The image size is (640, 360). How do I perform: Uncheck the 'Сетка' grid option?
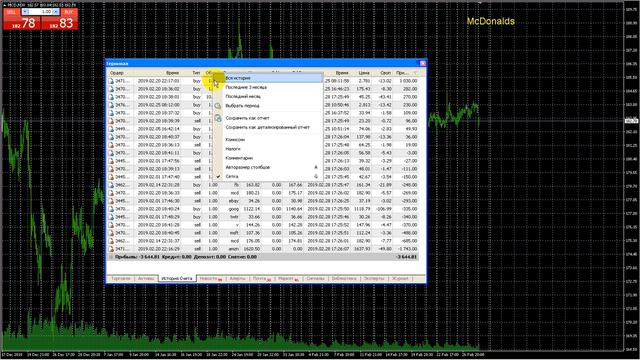[x=268, y=176]
